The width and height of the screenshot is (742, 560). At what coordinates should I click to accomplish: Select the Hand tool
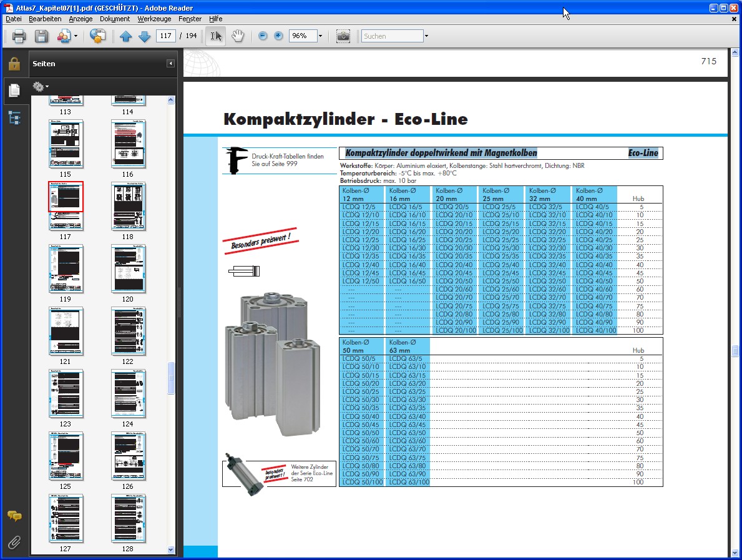(238, 36)
